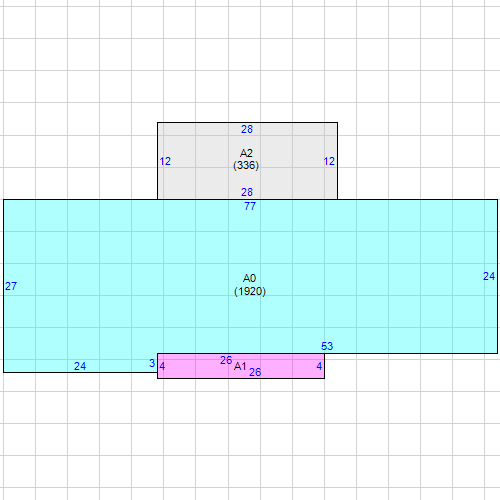The height and width of the screenshot is (500, 500).
Task: Select the A1 area label
Action: (240, 366)
